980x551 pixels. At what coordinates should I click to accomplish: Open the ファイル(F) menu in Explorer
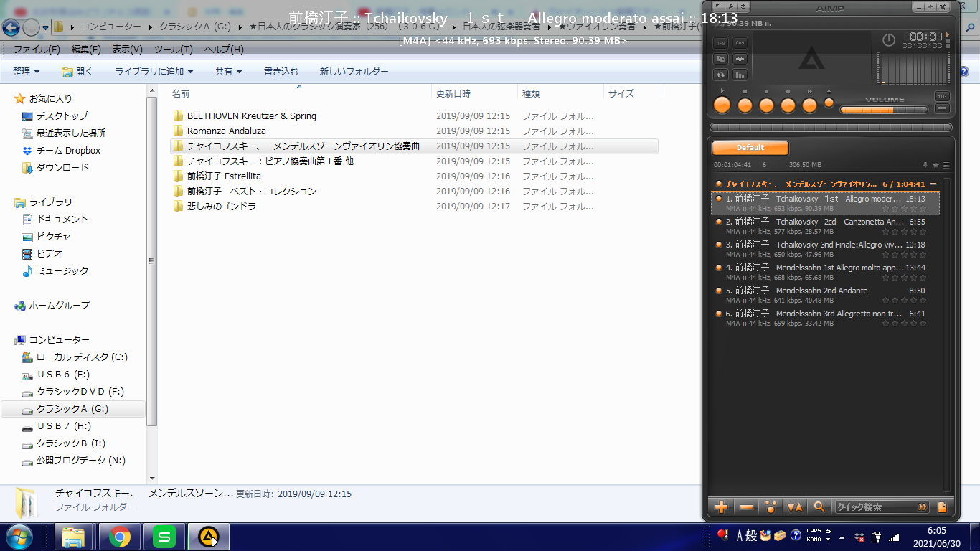tap(37, 50)
